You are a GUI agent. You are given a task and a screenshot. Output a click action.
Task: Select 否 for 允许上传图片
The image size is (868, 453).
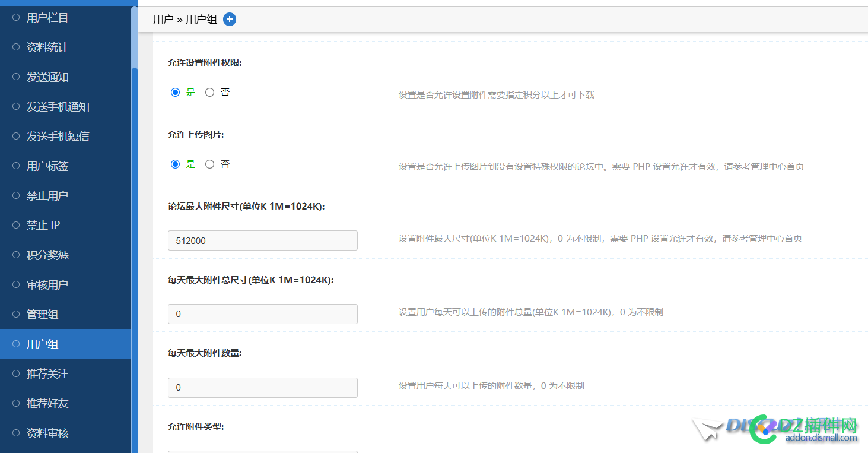coord(209,164)
